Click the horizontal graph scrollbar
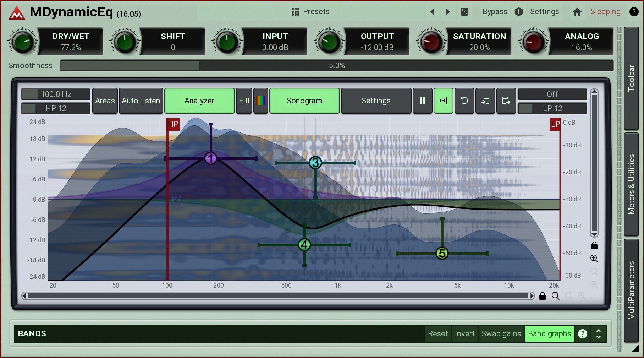This screenshot has height=358, width=644. (278, 296)
